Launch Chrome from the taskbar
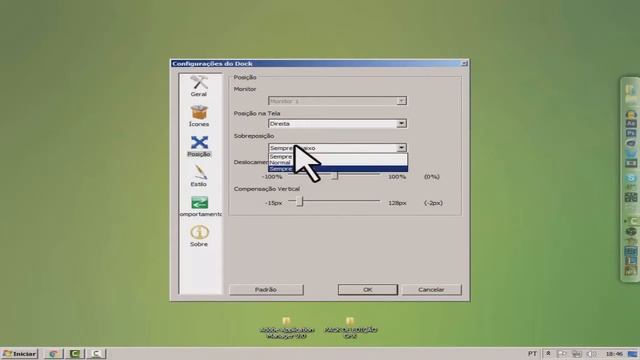The width and height of the screenshot is (640, 360). (x=53, y=353)
